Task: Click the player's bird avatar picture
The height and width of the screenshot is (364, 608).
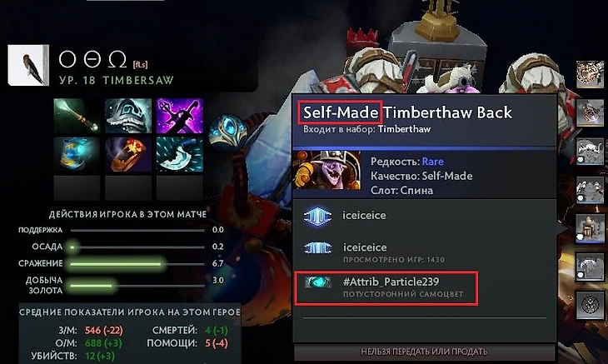Action: click(28, 65)
